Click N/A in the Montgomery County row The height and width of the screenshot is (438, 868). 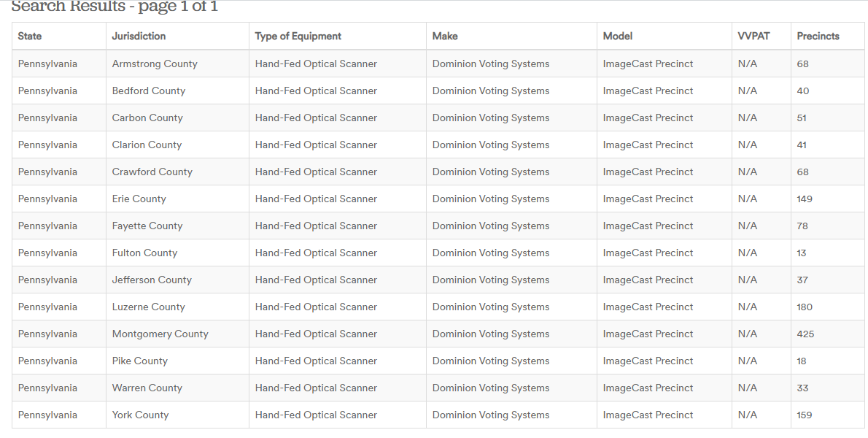[x=748, y=334]
